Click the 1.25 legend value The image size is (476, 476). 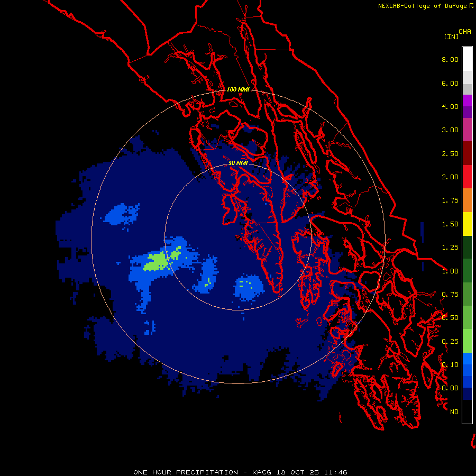click(x=450, y=248)
